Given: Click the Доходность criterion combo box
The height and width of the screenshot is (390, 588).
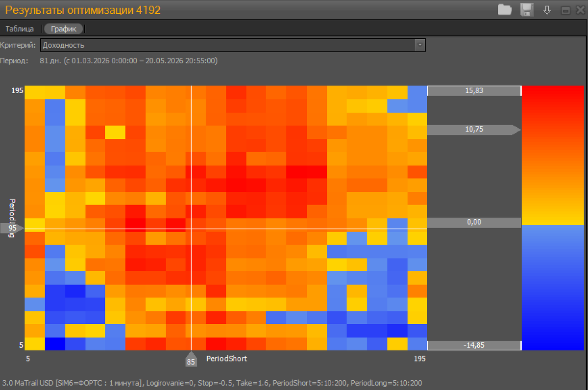Looking at the screenshot, I should [x=233, y=45].
